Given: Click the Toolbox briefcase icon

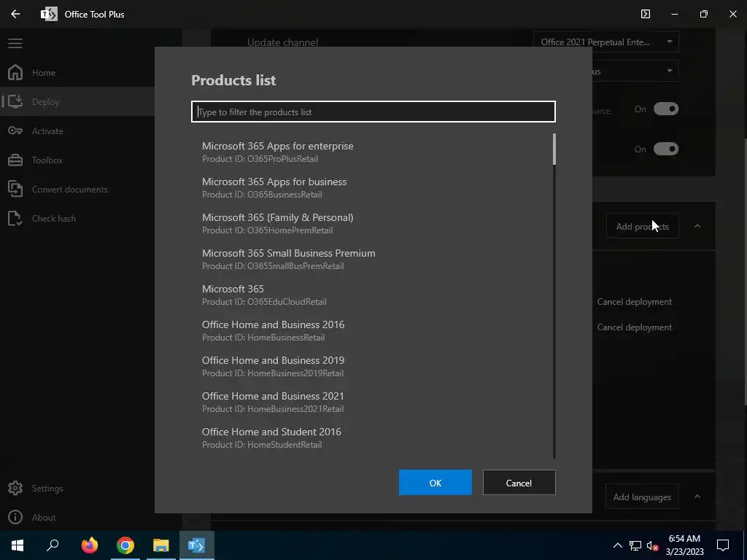Looking at the screenshot, I should coord(15,160).
